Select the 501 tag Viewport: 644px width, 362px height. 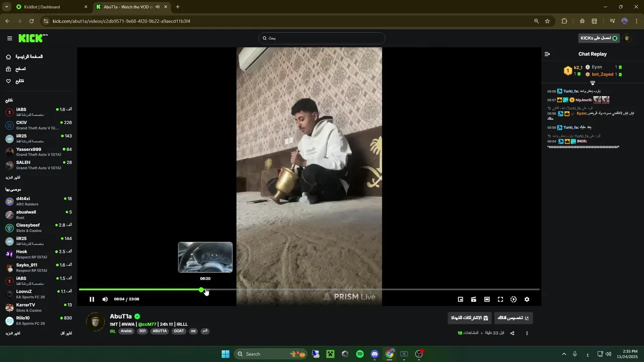[x=142, y=331]
